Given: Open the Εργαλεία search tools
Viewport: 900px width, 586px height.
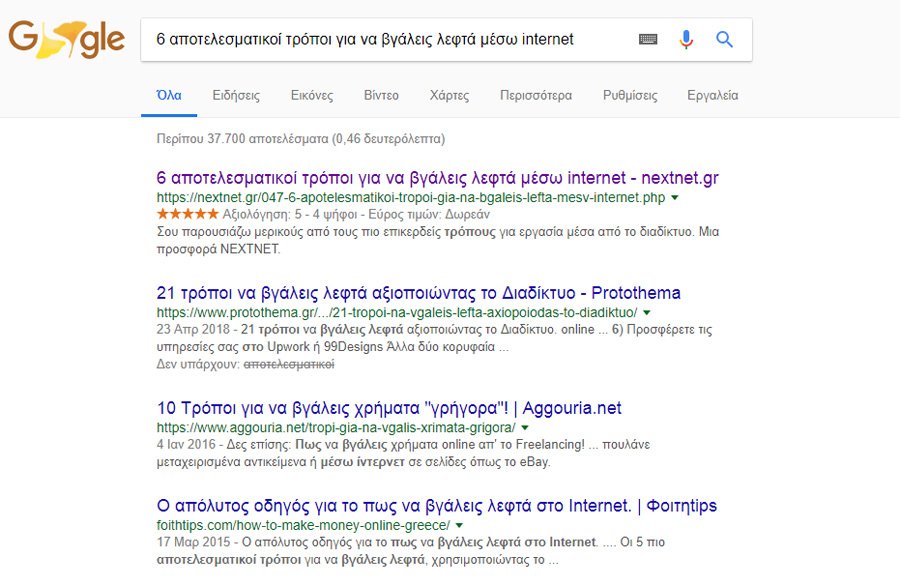Looking at the screenshot, I should (x=712, y=95).
